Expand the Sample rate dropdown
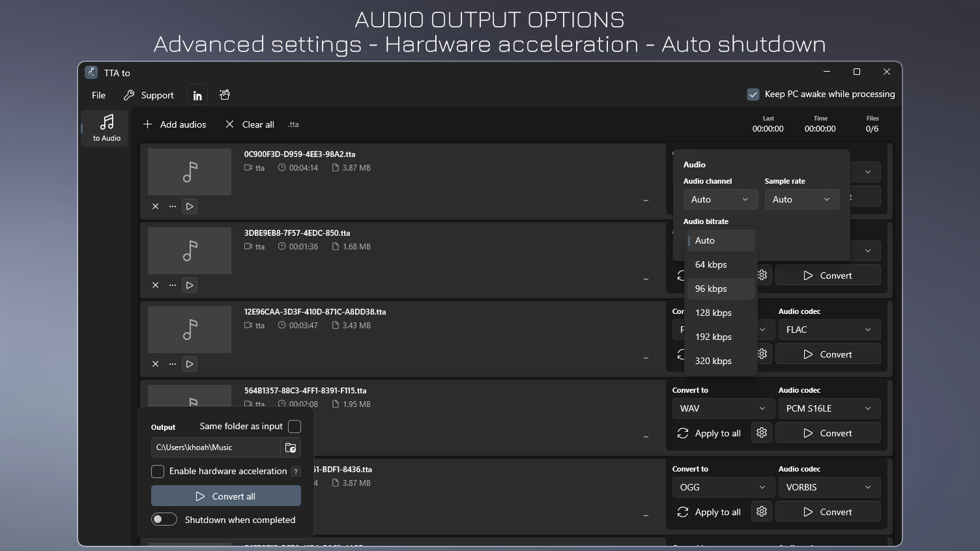 (802, 199)
